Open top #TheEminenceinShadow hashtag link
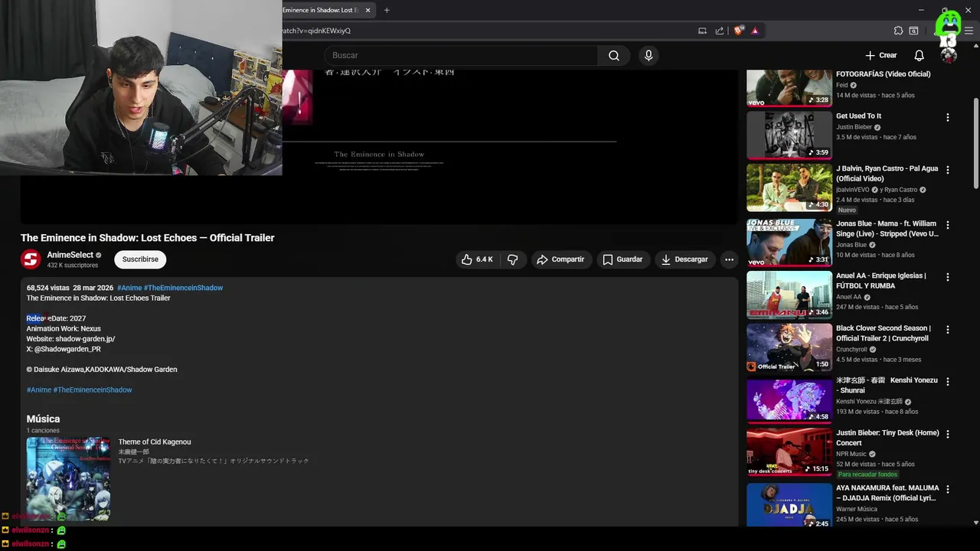This screenshot has height=551, width=980. [183, 288]
